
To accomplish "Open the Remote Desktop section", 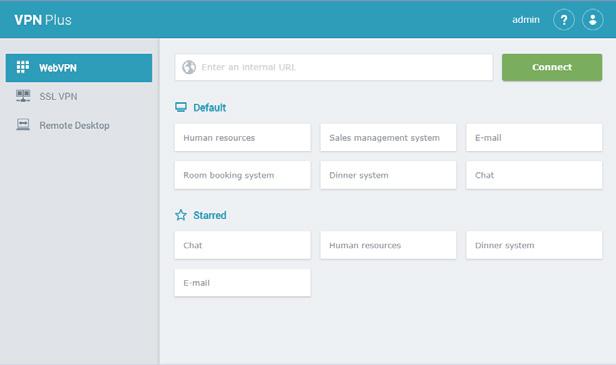I will coord(79,125).
